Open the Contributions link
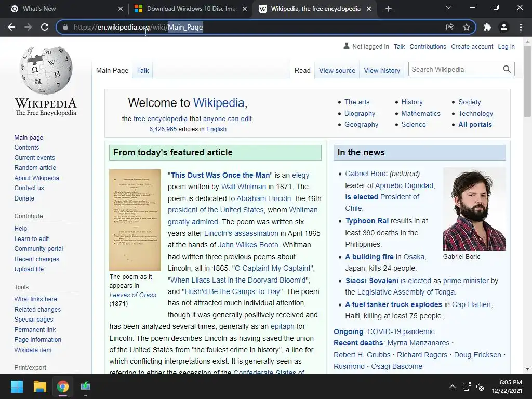 [x=428, y=46]
